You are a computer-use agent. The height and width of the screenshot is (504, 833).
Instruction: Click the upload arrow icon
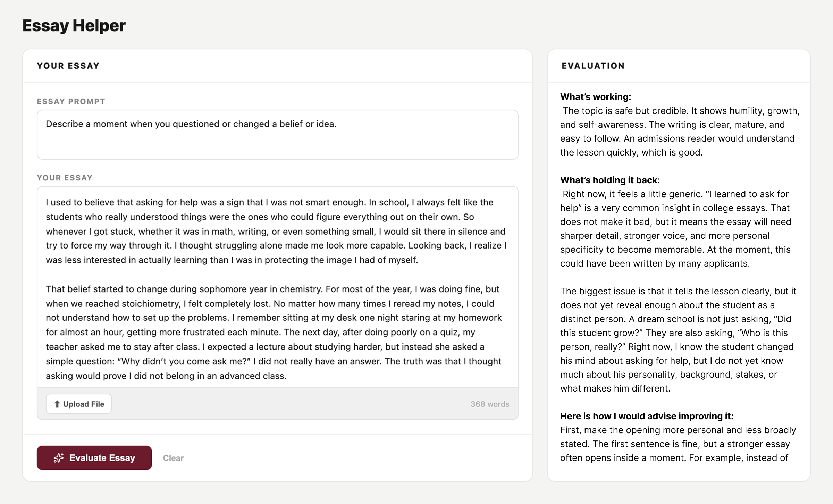point(57,404)
